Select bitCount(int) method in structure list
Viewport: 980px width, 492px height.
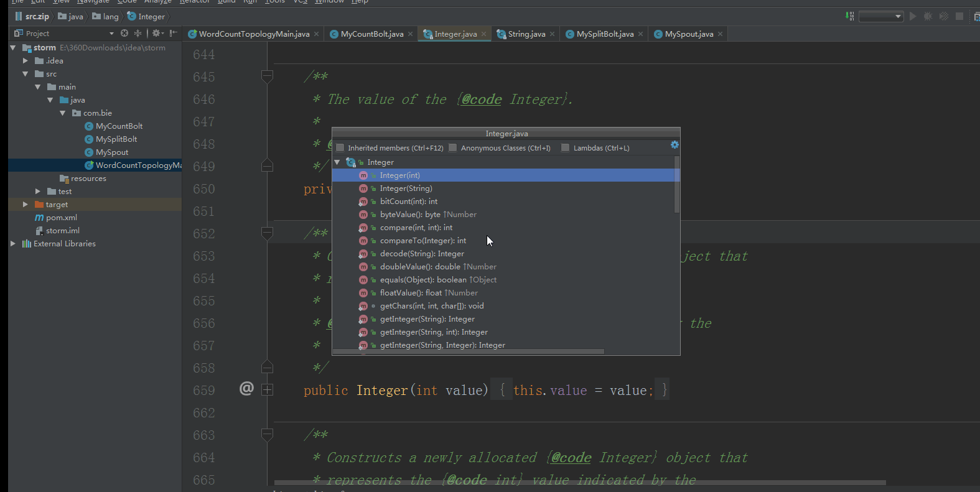click(x=408, y=202)
